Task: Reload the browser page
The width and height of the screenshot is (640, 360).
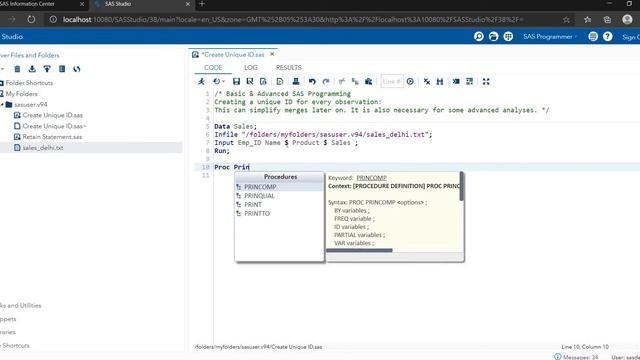Action: 31,20
